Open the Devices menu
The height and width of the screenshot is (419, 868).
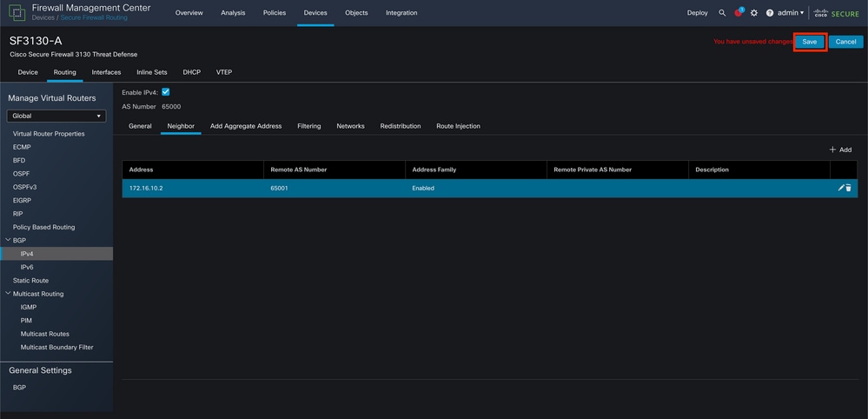[x=315, y=13]
